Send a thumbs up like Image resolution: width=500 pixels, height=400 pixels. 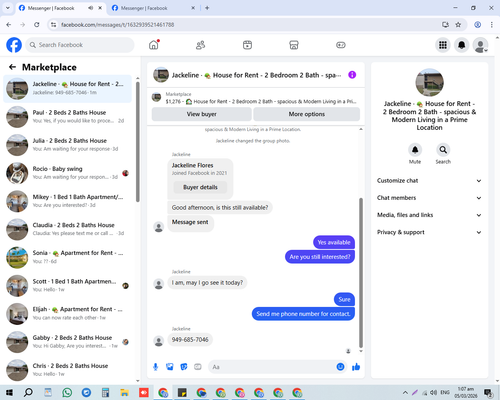click(356, 367)
